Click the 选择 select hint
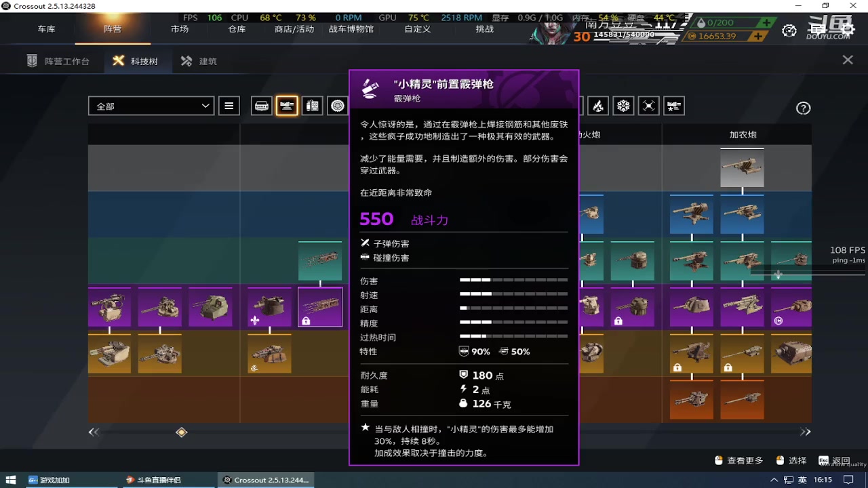Image resolution: width=868 pixels, height=488 pixels. [791, 460]
